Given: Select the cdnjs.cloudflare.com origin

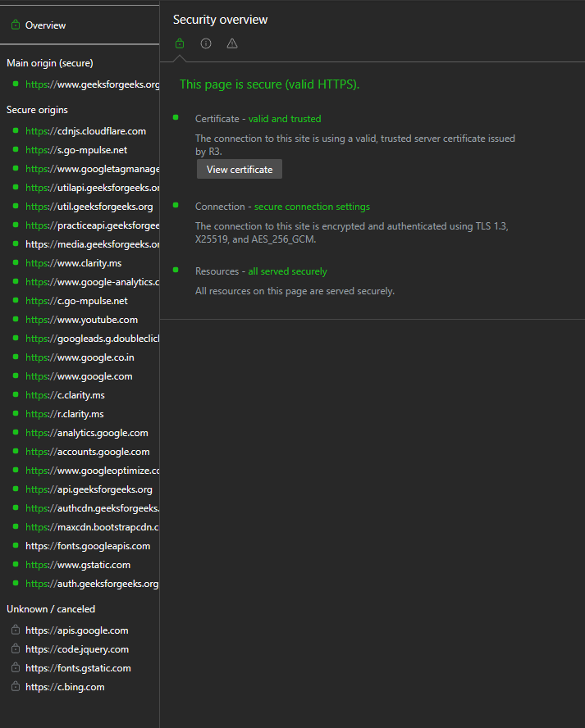Looking at the screenshot, I should [85, 131].
